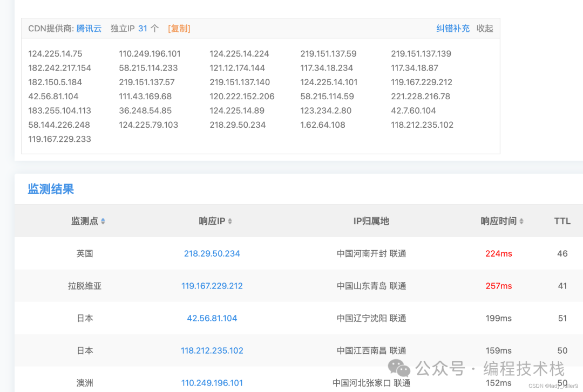Click the [复制] copy link

tap(179, 29)
